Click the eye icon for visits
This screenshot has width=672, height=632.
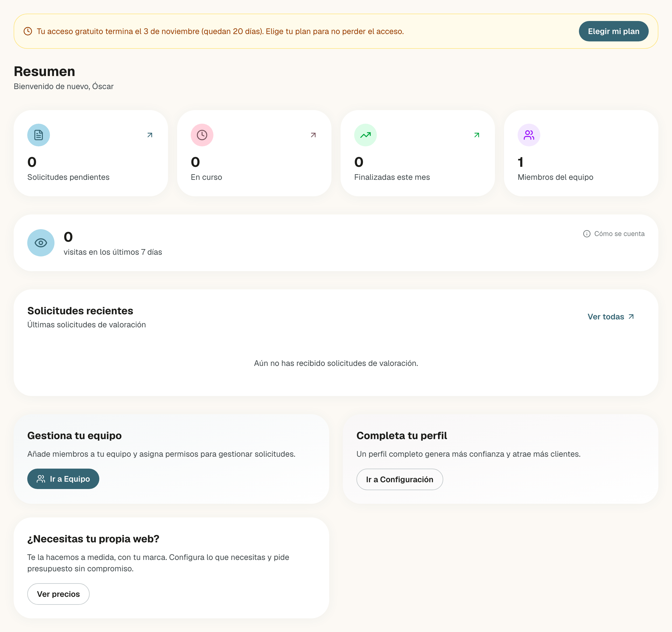[x=41, y=243]
